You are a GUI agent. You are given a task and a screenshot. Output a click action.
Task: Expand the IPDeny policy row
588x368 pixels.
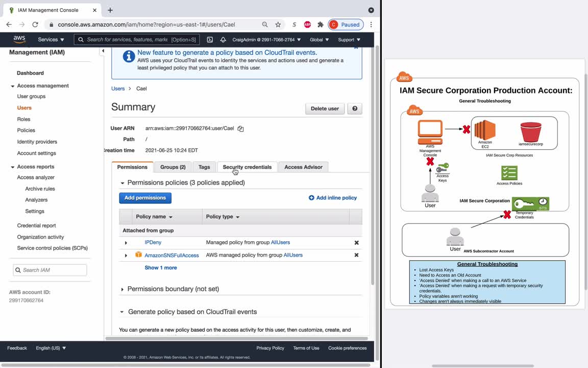point(126,243)
